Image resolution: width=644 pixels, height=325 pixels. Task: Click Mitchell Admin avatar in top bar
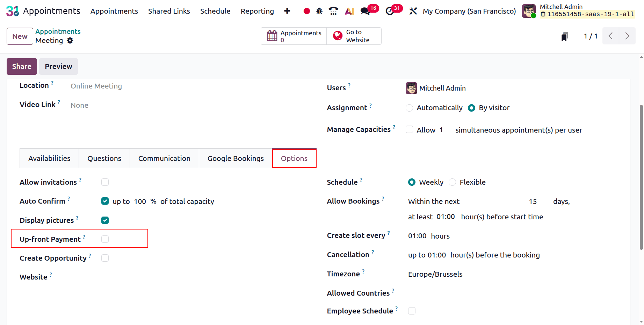click(x=529, y=11)
